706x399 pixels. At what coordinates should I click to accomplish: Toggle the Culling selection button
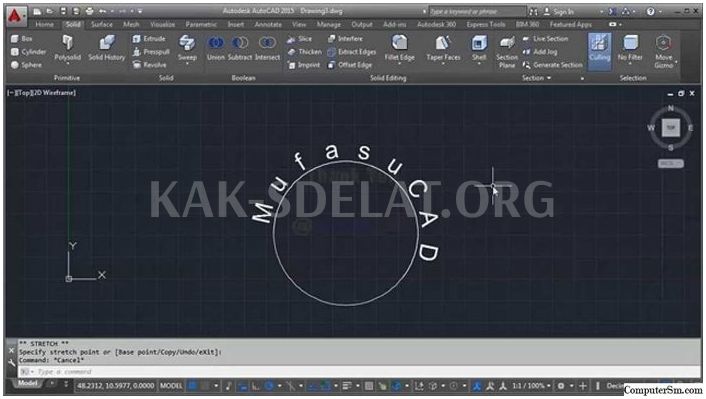click(x=600, y=50)
